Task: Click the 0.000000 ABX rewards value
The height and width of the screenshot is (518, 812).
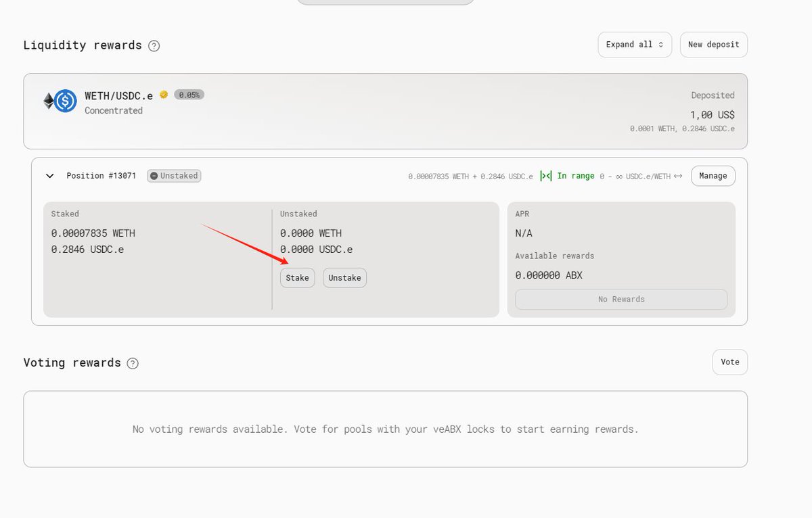Action: click(x=549, y=276)
